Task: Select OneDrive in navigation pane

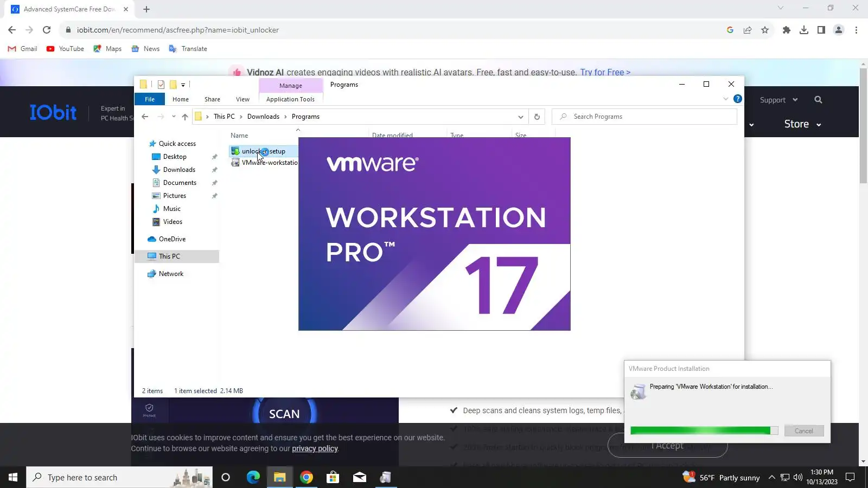Action: (x=172, y=239)
